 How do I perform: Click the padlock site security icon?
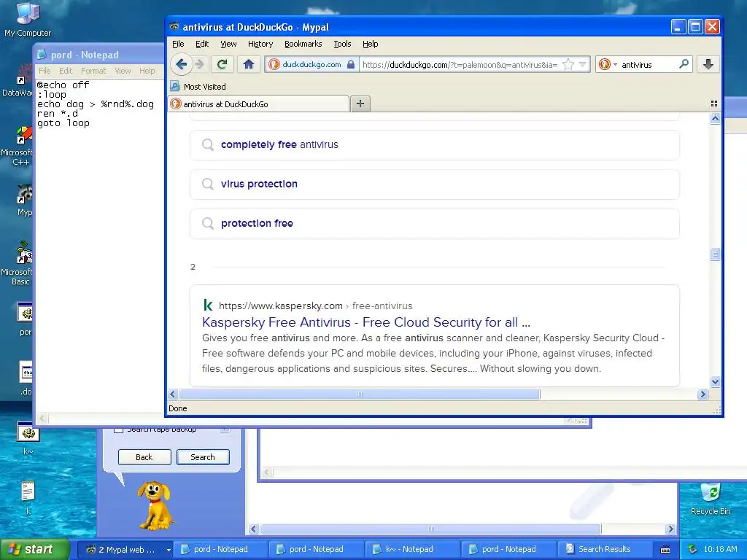click(x=351, y=64)
